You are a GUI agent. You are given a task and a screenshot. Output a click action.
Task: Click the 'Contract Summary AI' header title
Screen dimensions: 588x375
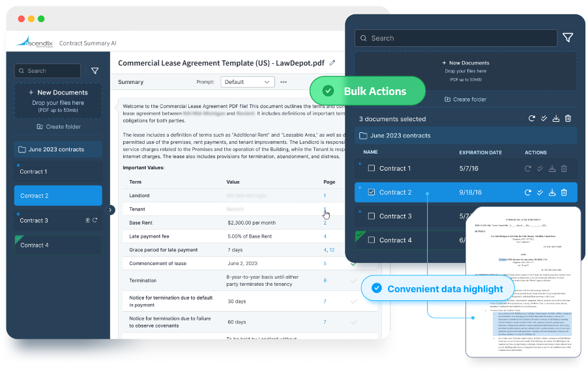88,43
